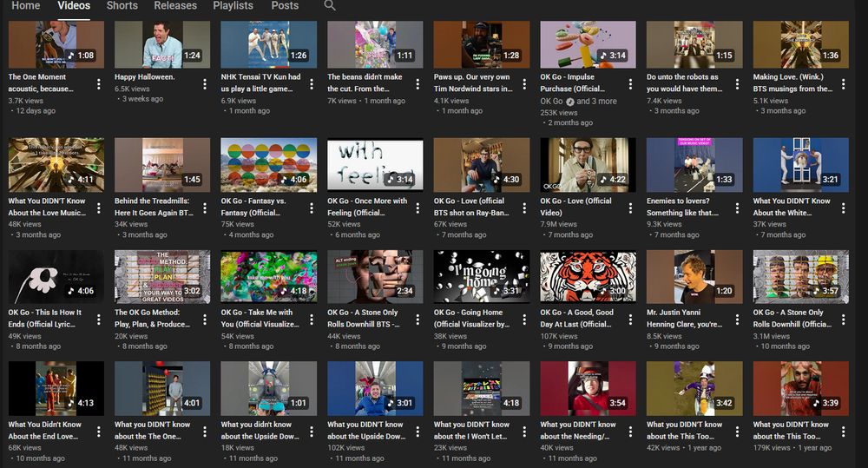Image resolution: width=868 pixels, height=468 pixels.
Task: Open the 'I'm going home' visualizer thumbnail
Action: point(482,276)
